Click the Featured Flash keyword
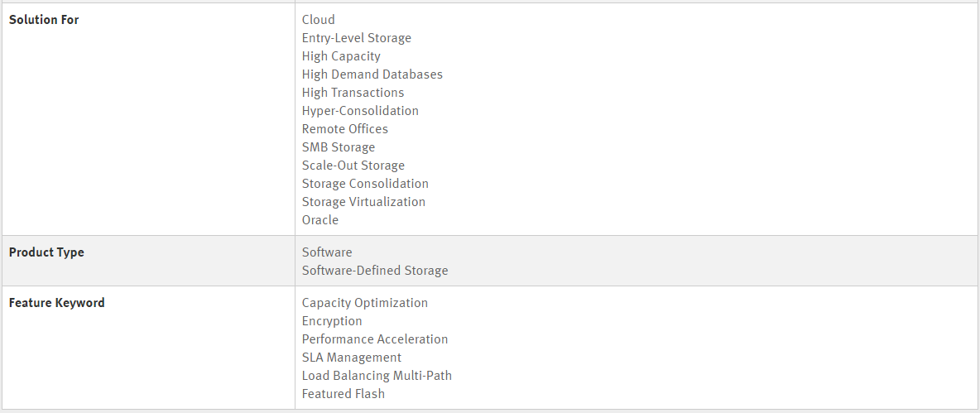The height and width of the screenshot is (413, 980). (x=343, y=394)
